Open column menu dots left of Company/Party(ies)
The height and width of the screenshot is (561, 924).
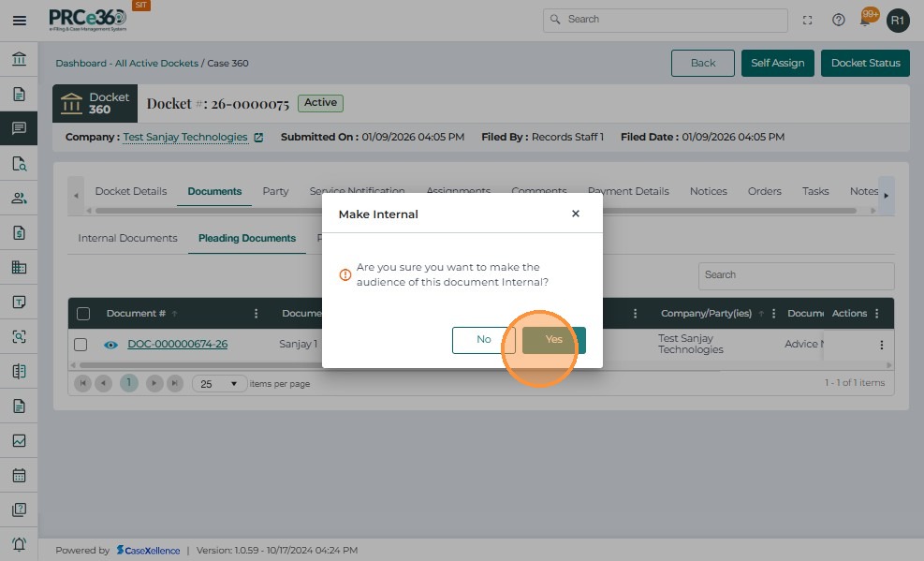coord(636,314)
